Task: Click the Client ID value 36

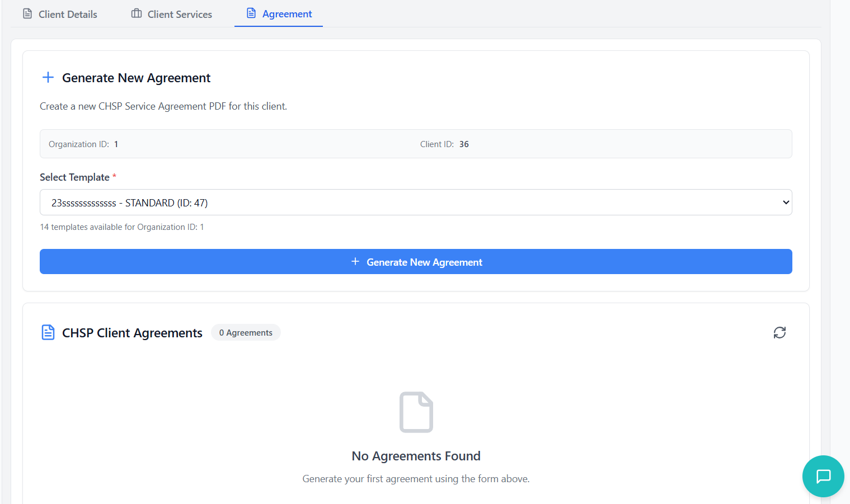Action: (x=464, y=144)
